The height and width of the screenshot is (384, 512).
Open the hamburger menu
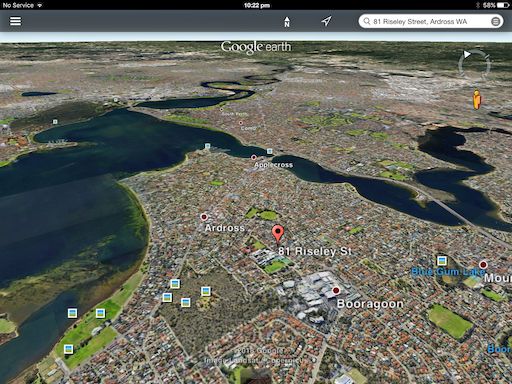tap(15, 21)
